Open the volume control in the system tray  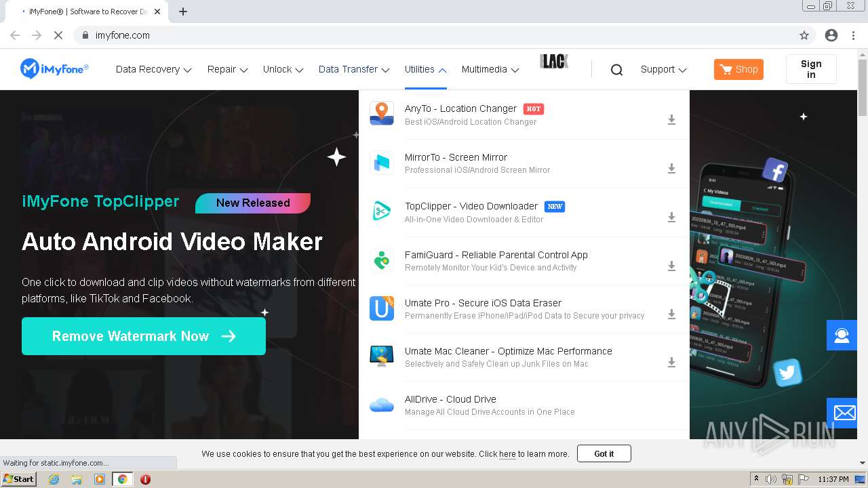coord(771,479)
